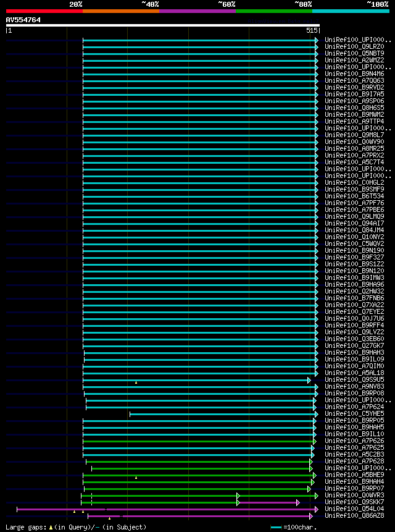Select the UniRef100_Q94AI7 label
395x532 pixels.
[354, 223]
